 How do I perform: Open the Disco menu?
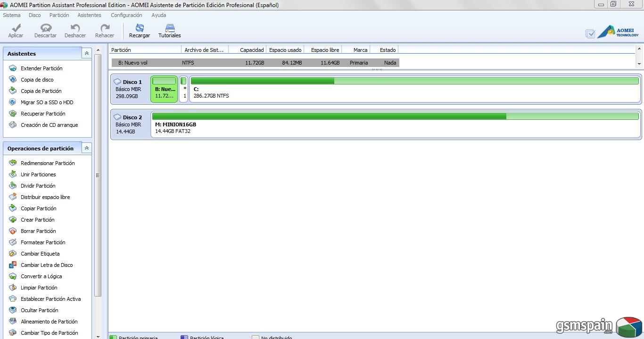tap(35, 15)
